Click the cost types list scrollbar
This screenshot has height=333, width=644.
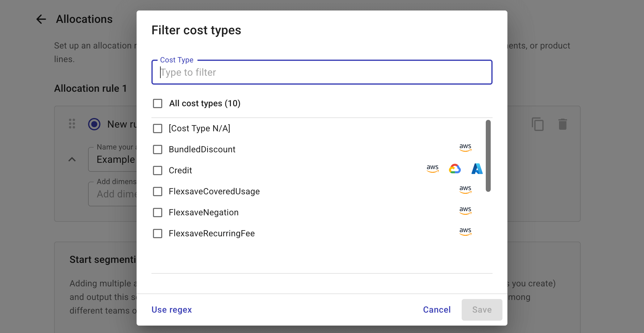pos(488,156)
